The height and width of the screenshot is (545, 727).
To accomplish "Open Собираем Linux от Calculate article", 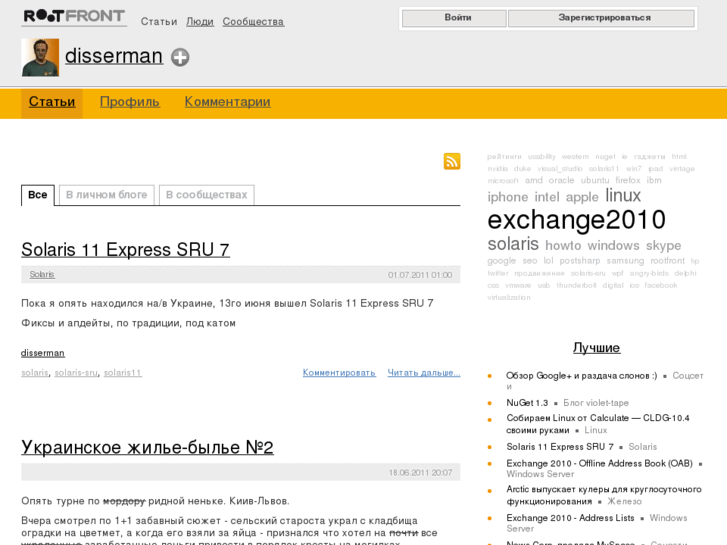I will coord(598,424).
